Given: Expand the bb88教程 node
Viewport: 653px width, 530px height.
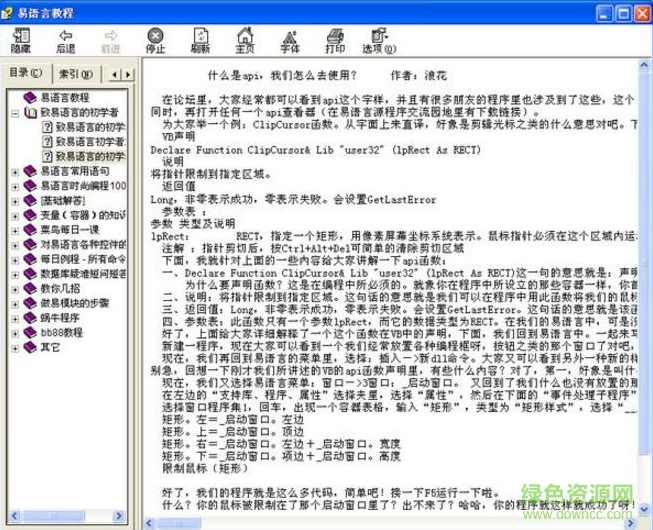Looking at the screenshot, I should [15, 333].
